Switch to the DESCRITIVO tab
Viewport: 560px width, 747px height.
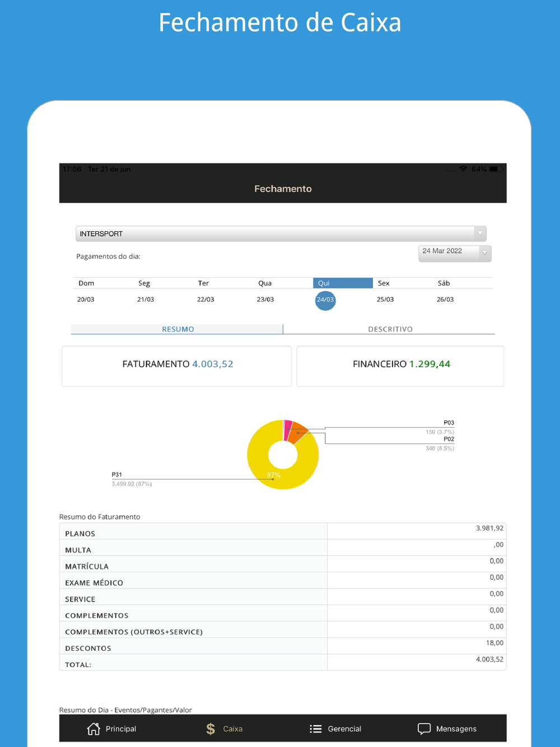click(390, 329)
